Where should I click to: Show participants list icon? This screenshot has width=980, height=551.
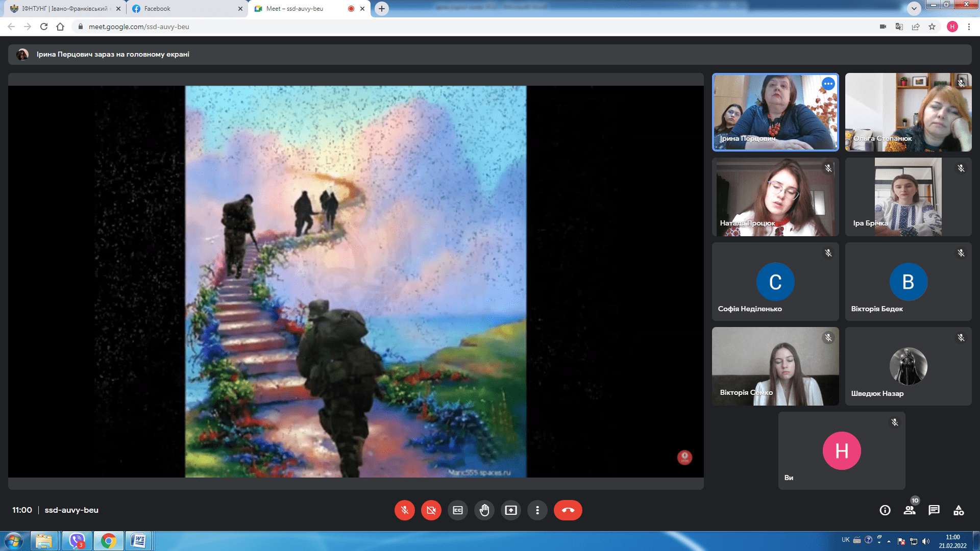pos(910,510)
